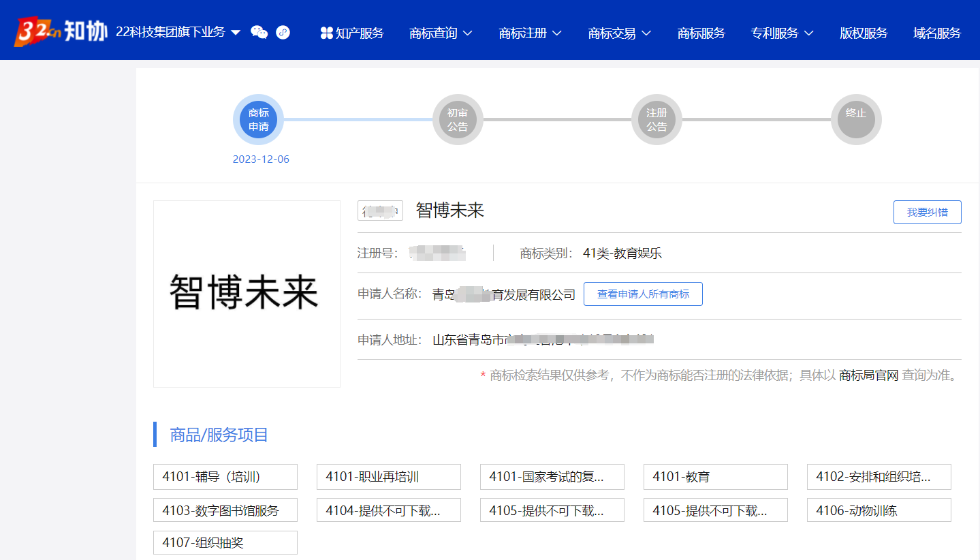Select the 终止 progress step circle
Viewport: 980px width, 560px height.
tap(856, 120)
